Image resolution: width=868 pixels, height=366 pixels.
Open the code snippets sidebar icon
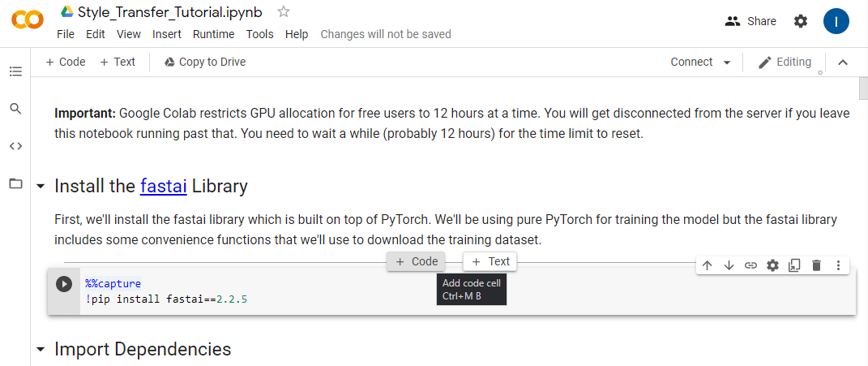coord(15,146)
